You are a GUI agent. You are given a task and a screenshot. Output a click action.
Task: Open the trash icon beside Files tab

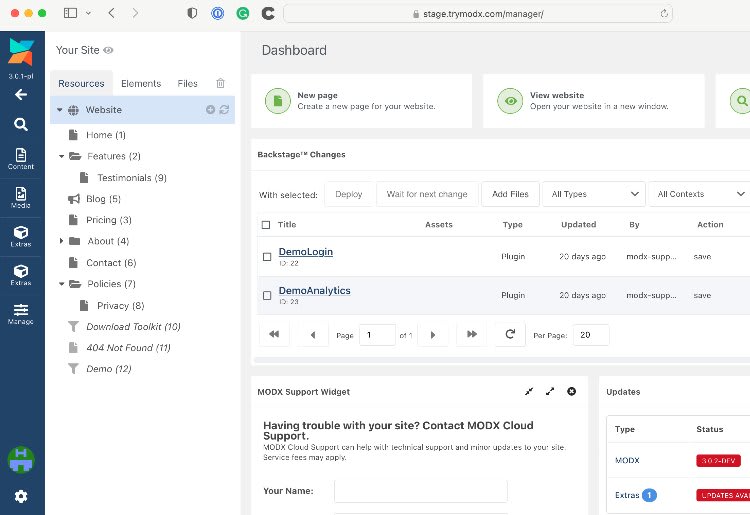[x=221, y=83]
